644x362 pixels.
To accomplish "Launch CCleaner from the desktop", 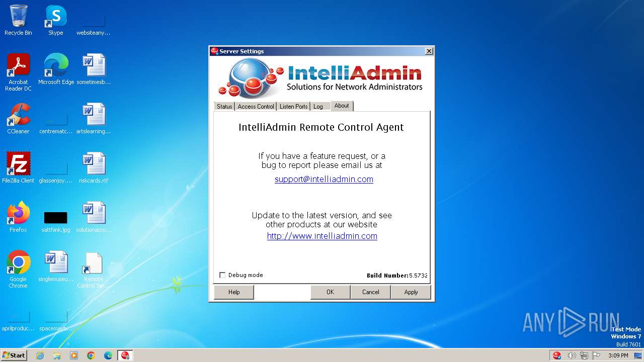I will coord(18,119).
